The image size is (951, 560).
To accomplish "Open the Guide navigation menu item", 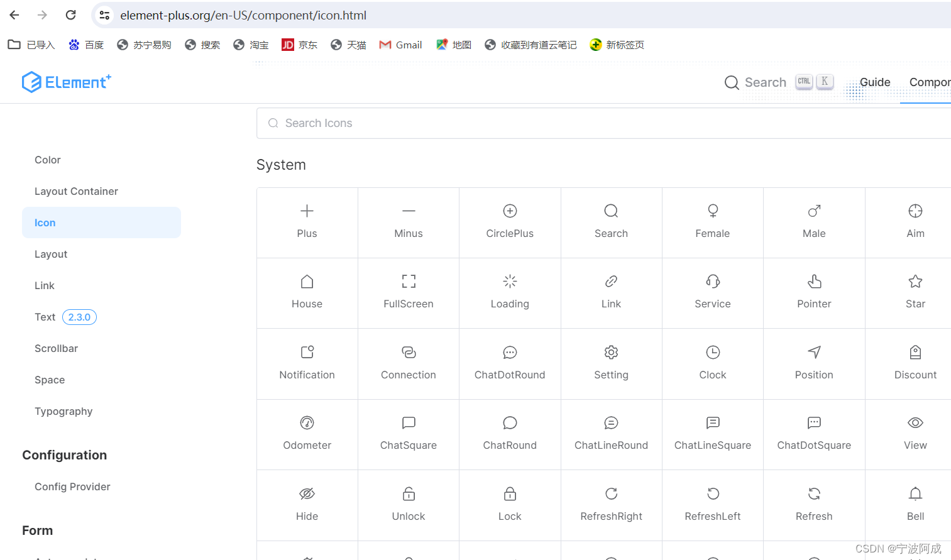I will 874,82.
